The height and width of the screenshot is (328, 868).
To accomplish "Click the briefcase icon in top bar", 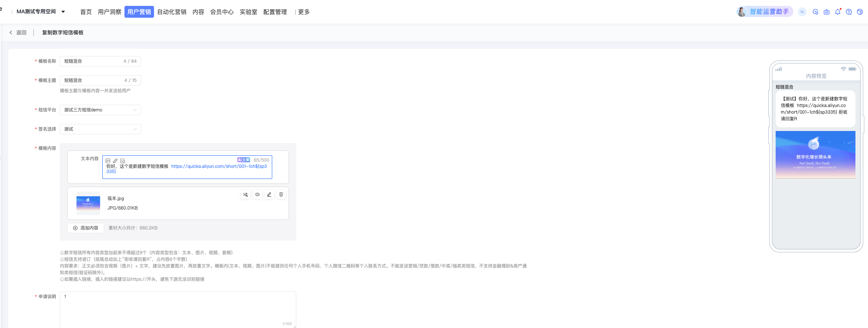I will [827, 12].
